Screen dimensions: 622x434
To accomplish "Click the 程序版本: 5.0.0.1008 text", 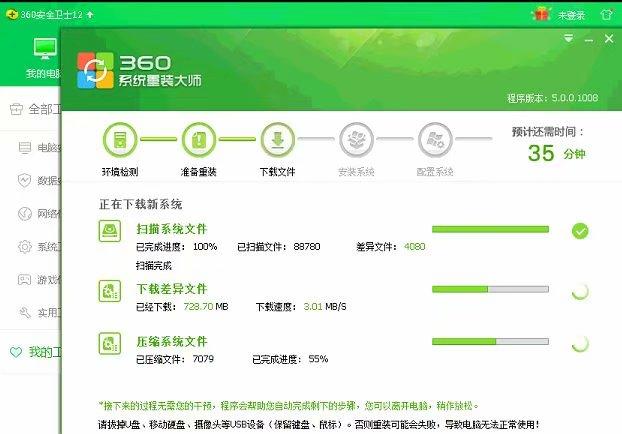I will 553,98.
